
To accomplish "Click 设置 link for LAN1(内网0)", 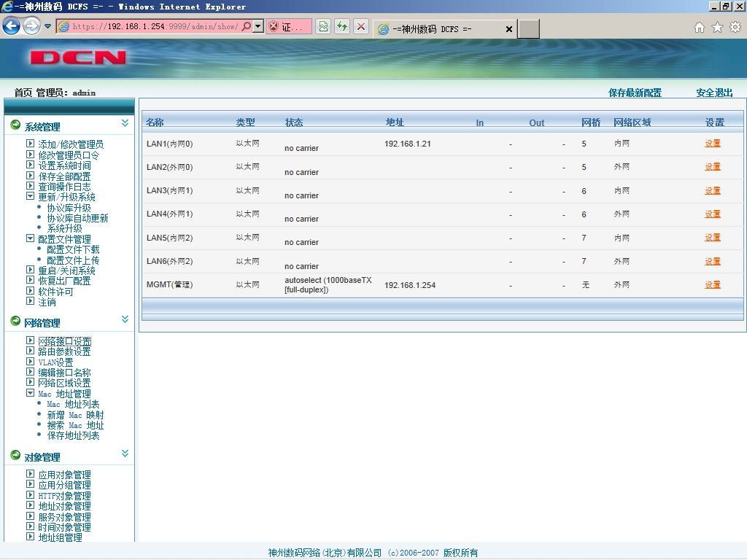I will [713, 144].
